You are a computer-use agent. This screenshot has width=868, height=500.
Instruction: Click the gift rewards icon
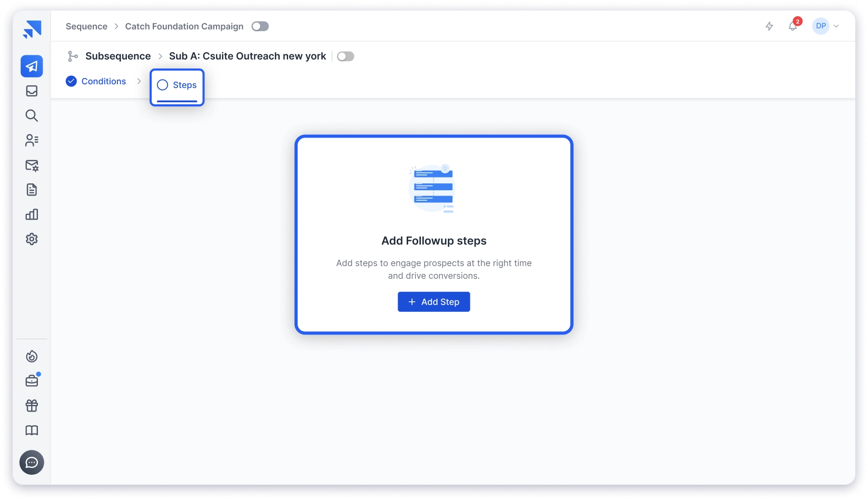point(32,405)
